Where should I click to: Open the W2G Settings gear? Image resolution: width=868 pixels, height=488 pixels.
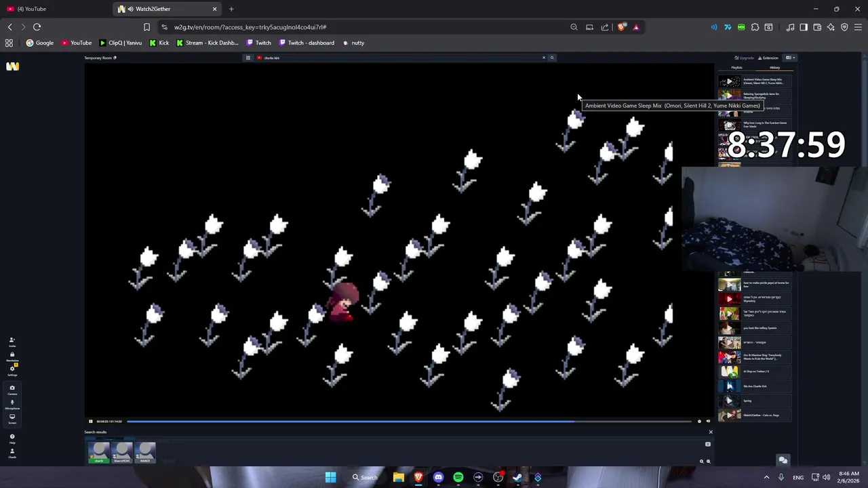pos(12,371)
